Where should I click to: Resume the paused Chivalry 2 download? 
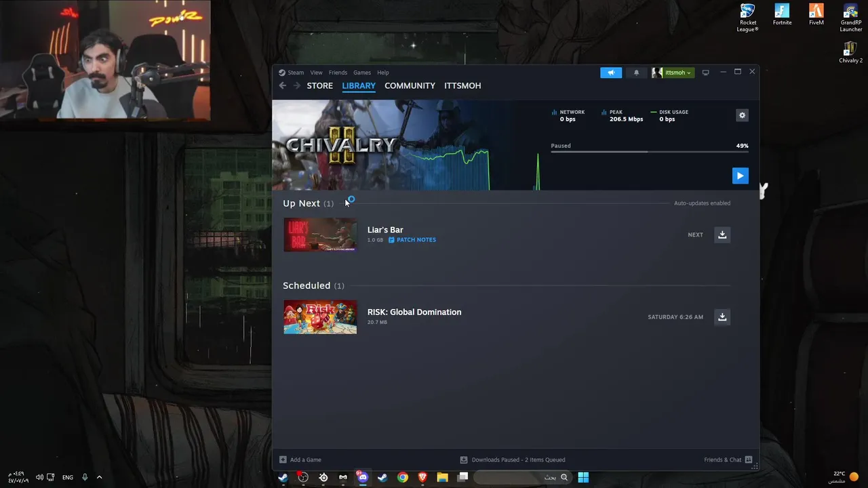[740, 176]
